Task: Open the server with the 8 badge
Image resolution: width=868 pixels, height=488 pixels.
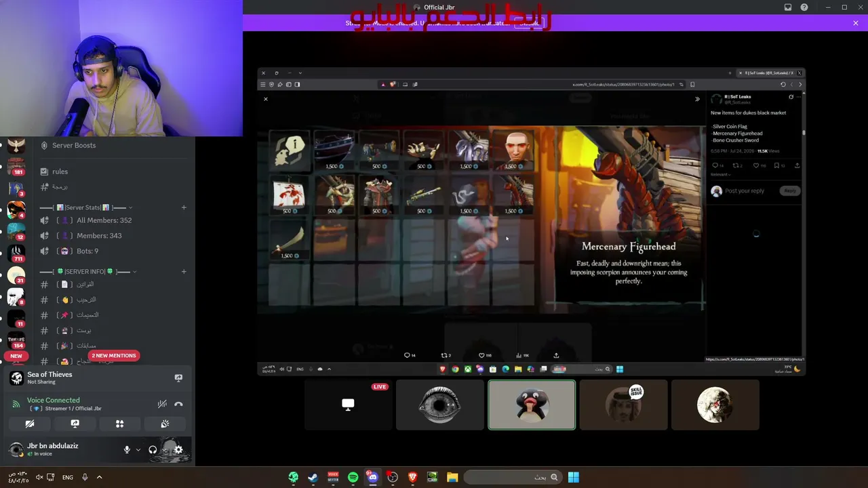Action: [x=16, y=296]
